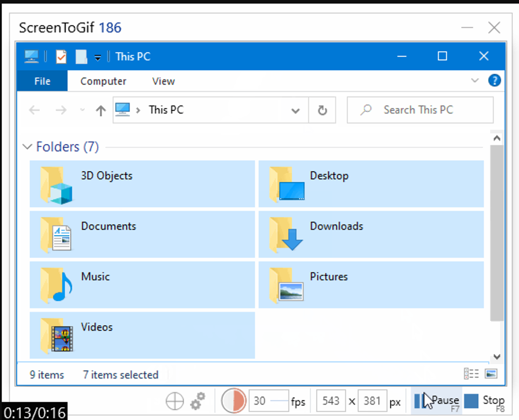
Task: Click the computer icon in the address bar
Action: pos(123,109)
